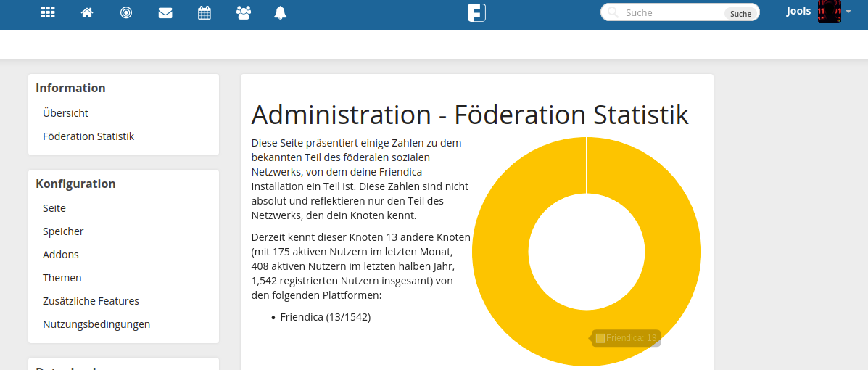Image resolution: width=868 pixels, height=370 pixels.
Task: Click the Konfiguration panel heading
Action: [x=76, y=184]
